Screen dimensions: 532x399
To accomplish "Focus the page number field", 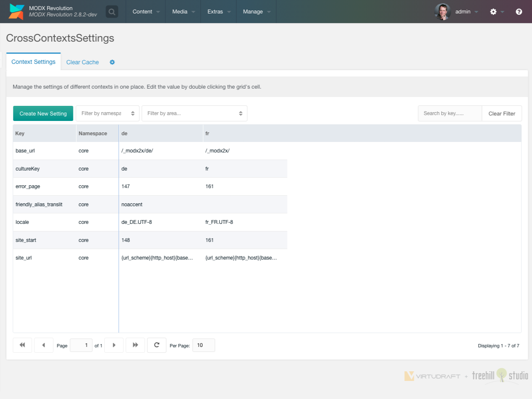I will pyautogui.click(x=81, y=345).
